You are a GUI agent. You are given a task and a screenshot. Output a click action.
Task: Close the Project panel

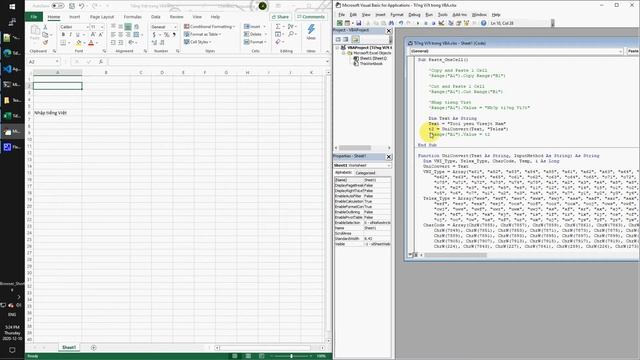point(389,31)
